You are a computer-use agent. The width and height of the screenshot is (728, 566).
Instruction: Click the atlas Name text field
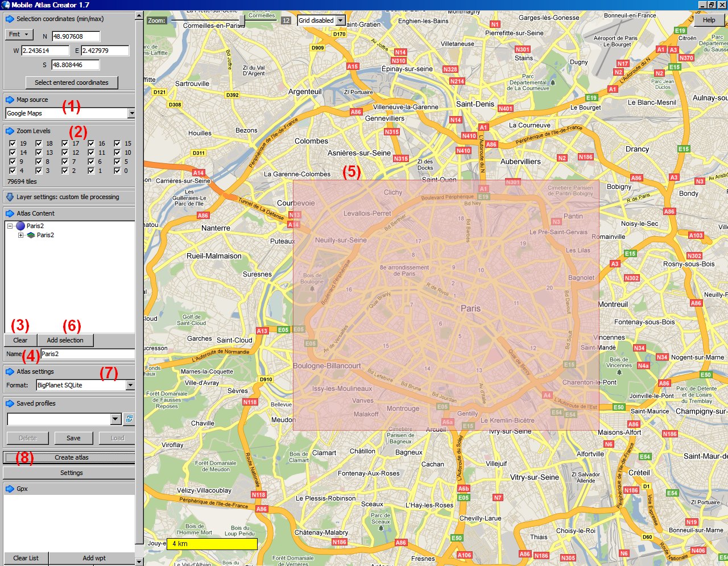[x=87, y=354]
